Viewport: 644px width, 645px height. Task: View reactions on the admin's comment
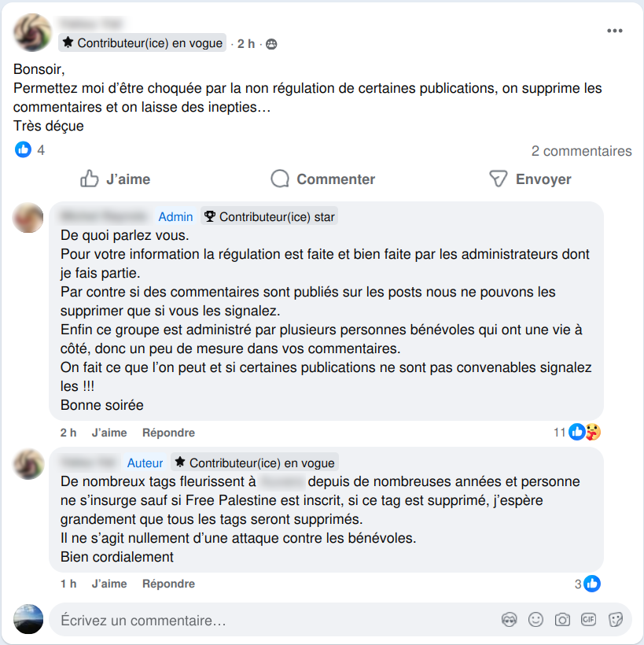click(x=577, y=432)
